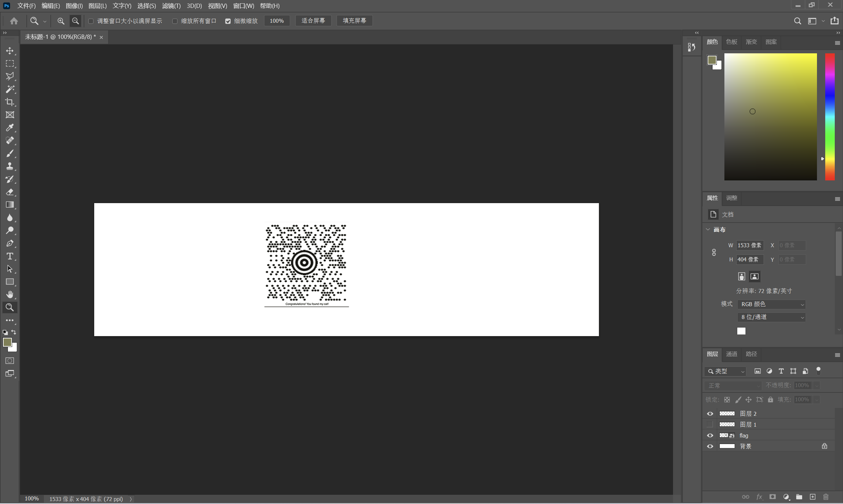Collapse the 画布 section
This screenshot has width=843, height=504.
[x=708, y=229]
